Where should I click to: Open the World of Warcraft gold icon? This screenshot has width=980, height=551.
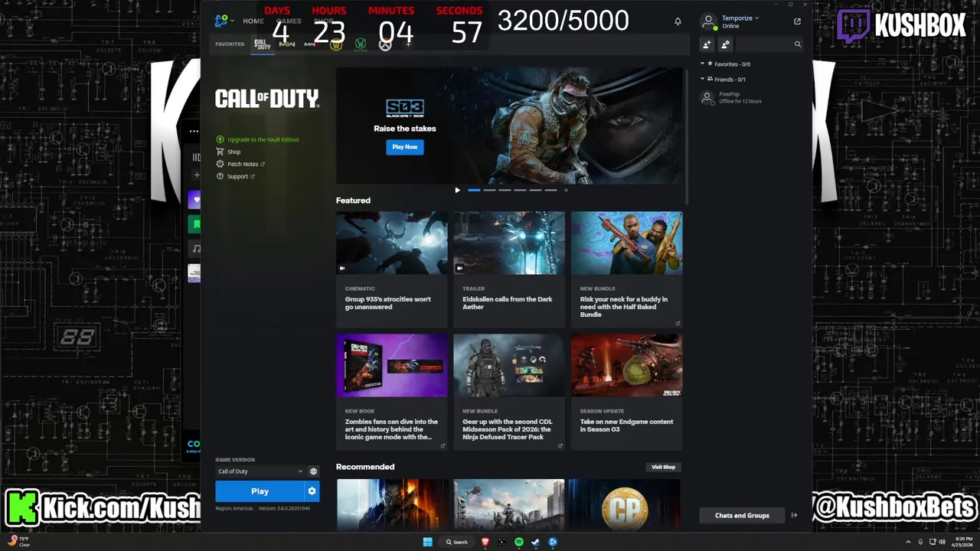[x=336, y=44]
